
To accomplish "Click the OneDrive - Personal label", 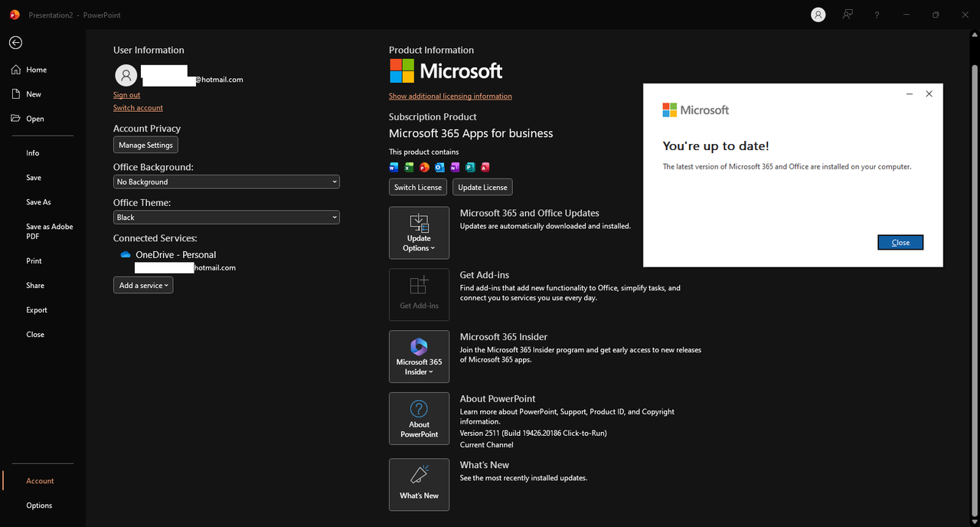I will tap(175, 255).
